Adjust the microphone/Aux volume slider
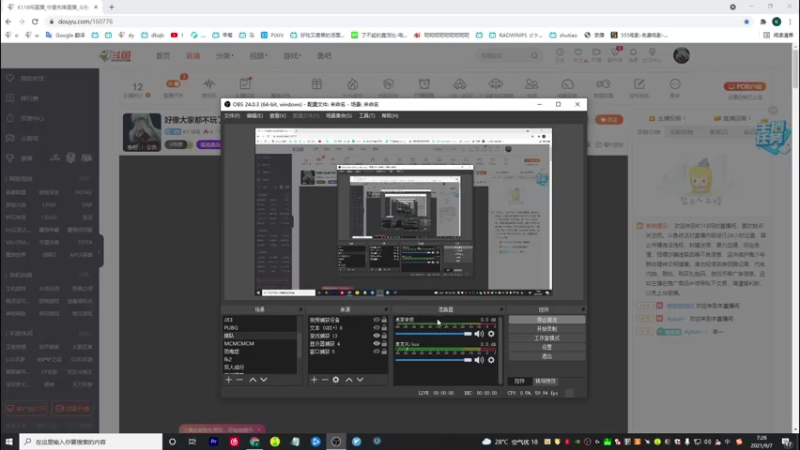Viewport: 800px width, 450px height. tap(434, 360)
